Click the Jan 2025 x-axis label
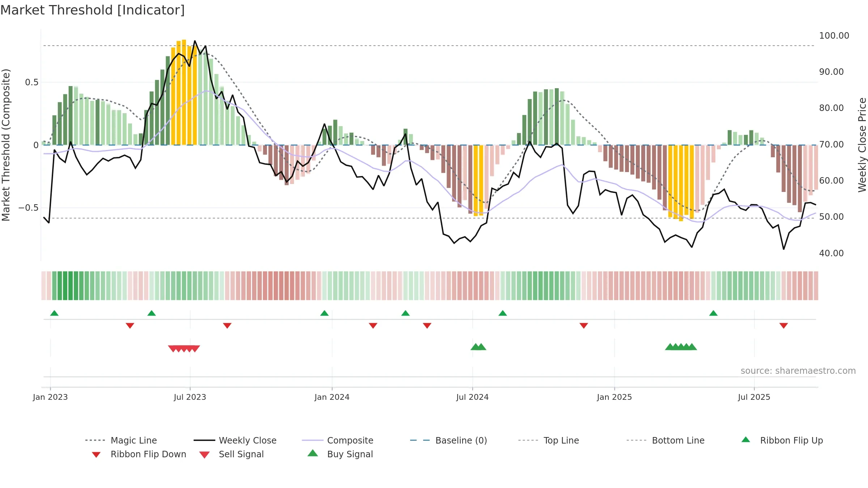Image resolution: width=868 pixels, height=488 pixels. pos(614,397)
